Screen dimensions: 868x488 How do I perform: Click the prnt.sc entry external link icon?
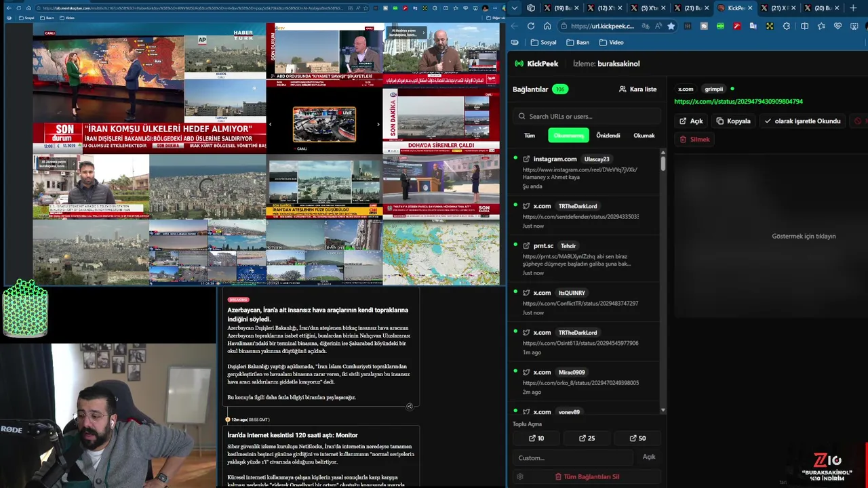[x=526, y=245]
